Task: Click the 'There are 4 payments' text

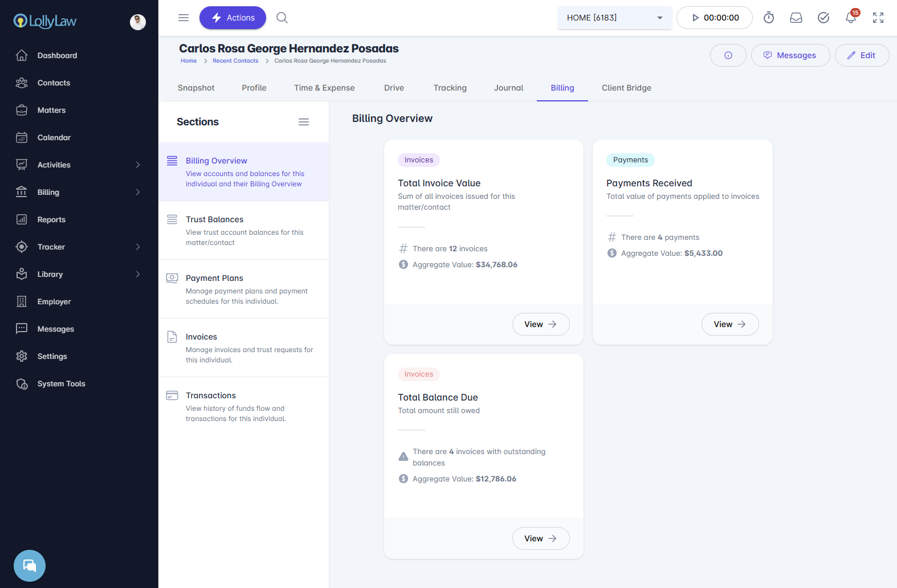Action: (660, 237)
